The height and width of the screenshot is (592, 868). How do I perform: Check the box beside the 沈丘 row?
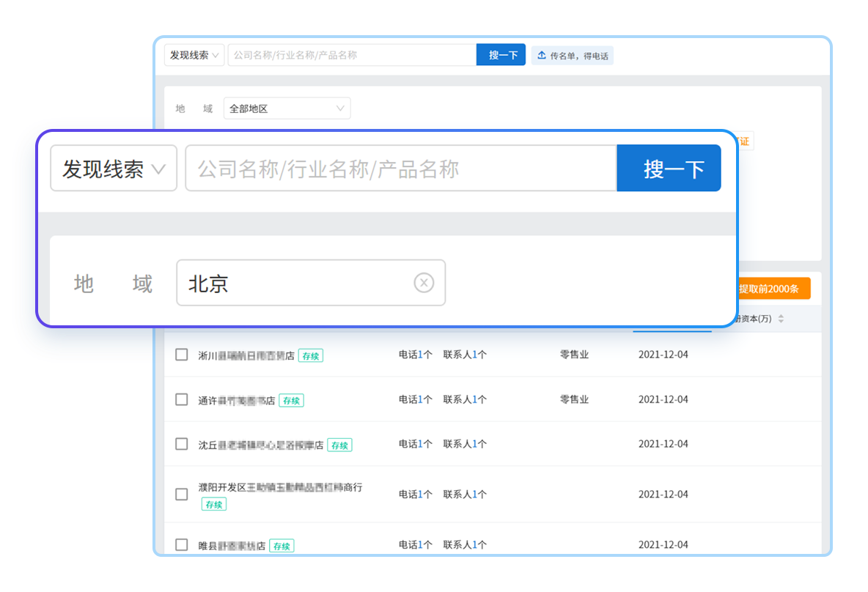[182, 444]
